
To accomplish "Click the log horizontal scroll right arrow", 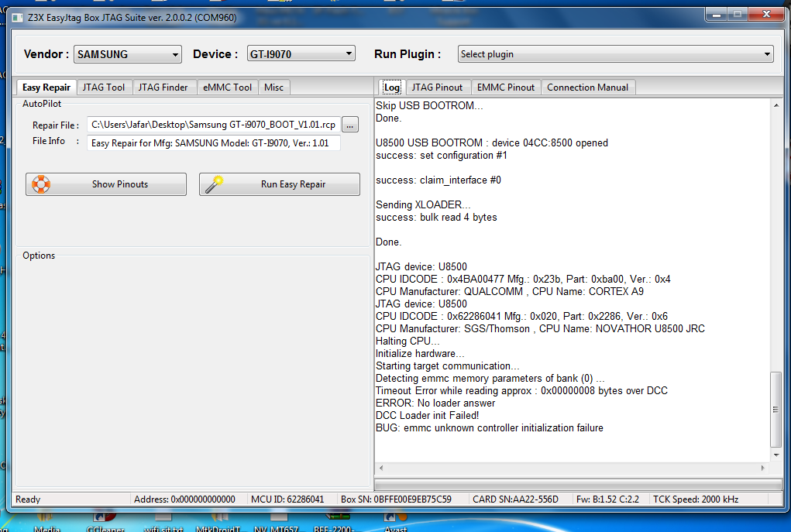I will pyautogui.click(x=763, y=468).
